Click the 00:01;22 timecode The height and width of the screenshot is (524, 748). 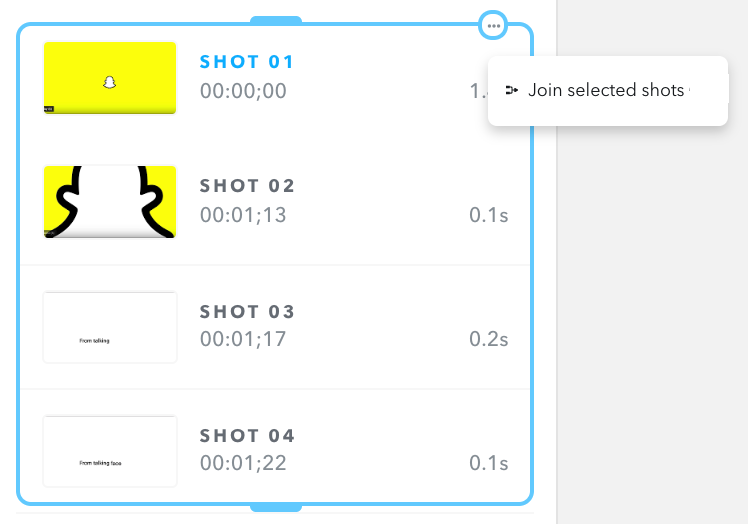(x=243, y=463)
